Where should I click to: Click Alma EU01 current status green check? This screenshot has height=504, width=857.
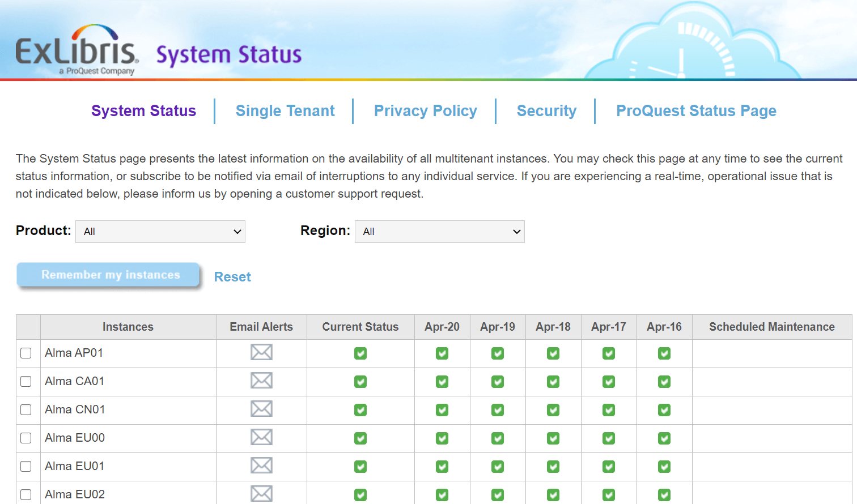360,467
